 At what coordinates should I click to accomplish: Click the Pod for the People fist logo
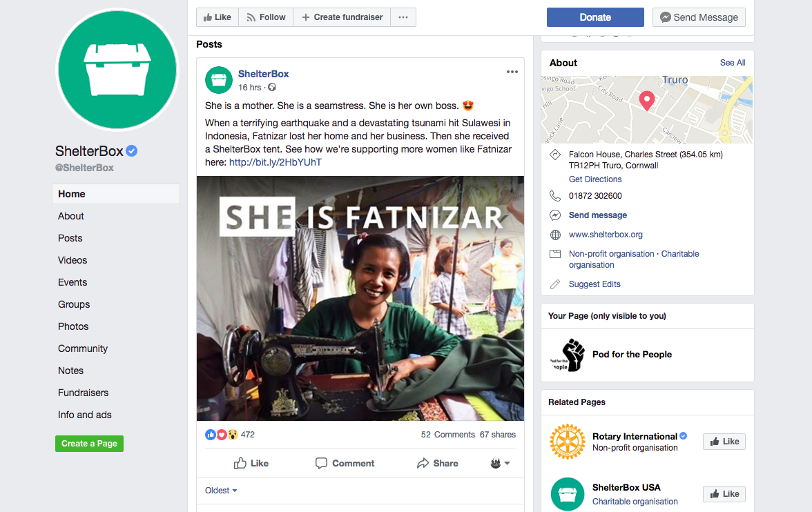pyautogui.click(x=568, y=355)
